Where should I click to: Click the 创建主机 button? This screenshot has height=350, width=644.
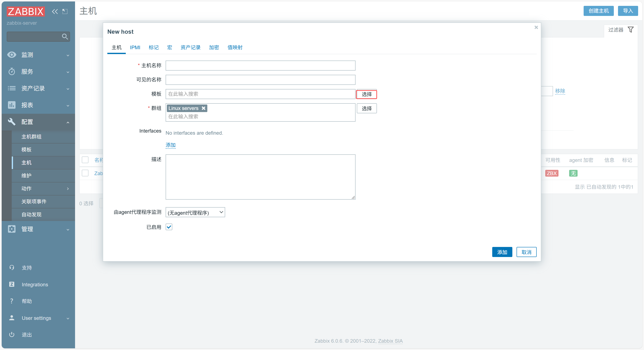tap(599, 11)
